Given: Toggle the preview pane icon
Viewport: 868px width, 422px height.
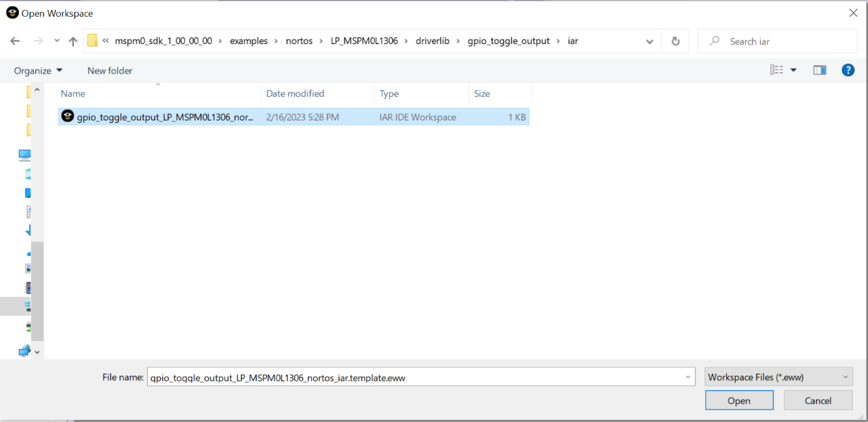Looking at the screenshot, I should point(820,70).
